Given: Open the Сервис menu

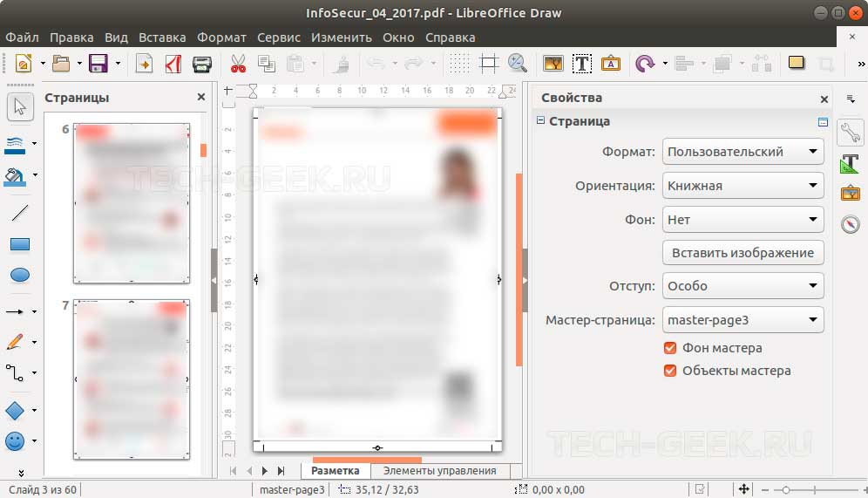Looking at the screenshot, I should 279,38.
